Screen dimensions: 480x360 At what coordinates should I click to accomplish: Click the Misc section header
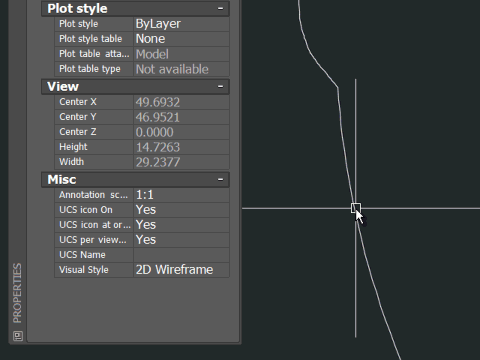[x=135, y=180]
